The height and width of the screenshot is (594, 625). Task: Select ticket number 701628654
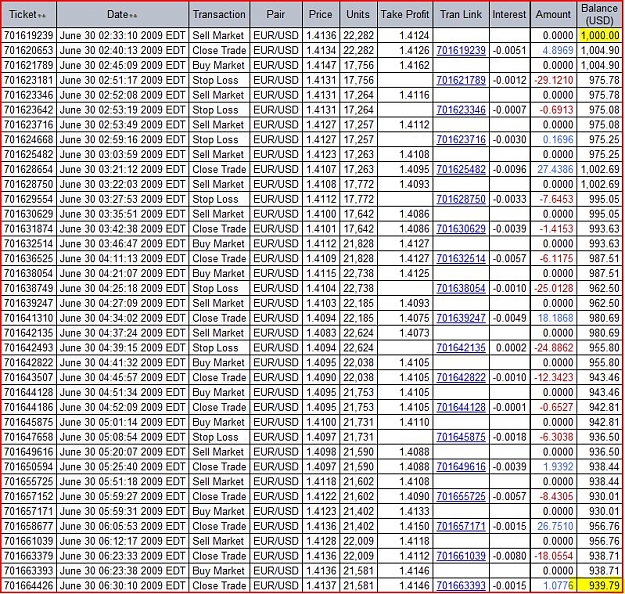(x=29, y=169)
